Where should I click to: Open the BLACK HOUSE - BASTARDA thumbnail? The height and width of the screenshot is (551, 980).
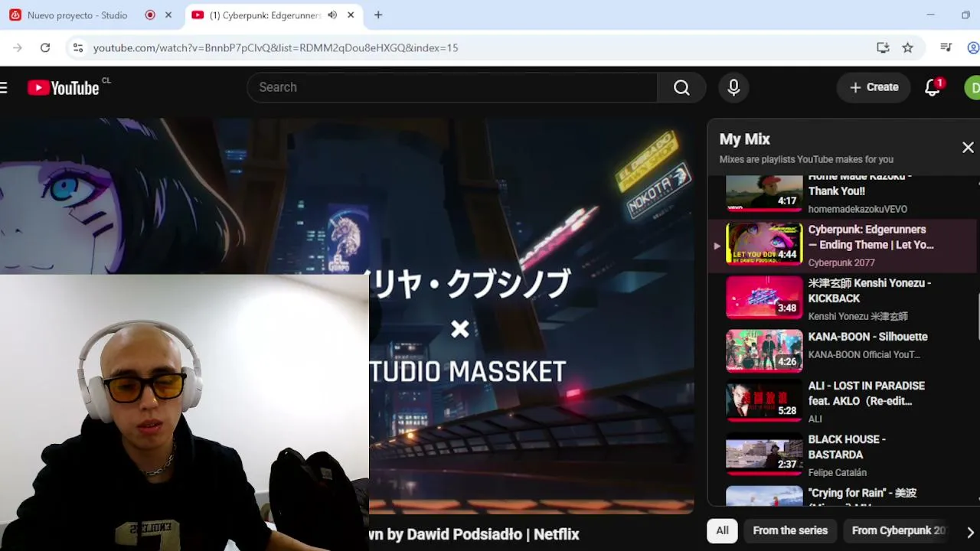coord(764,455)
